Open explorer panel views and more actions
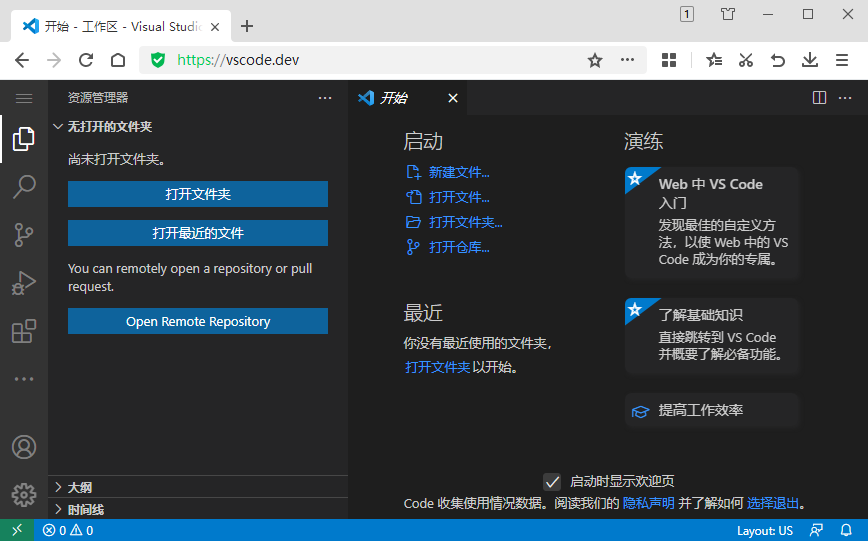The height and width of the screenshot is (541, 868). click(325, 98)
